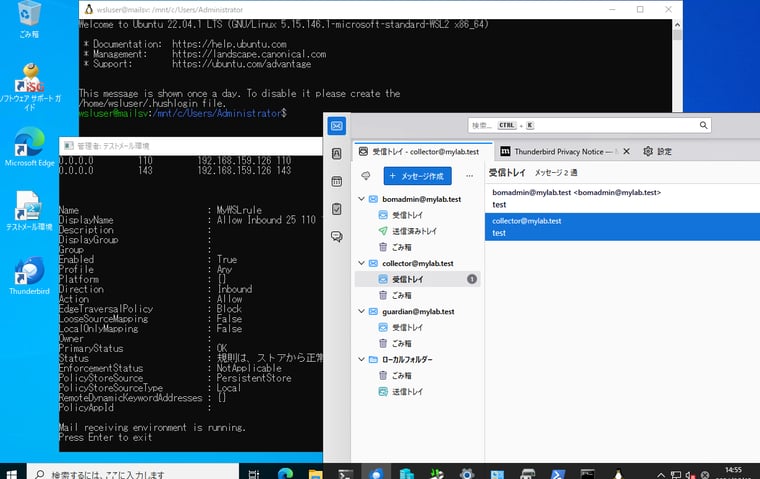760x479 pixels.
Task: Open the taskbar clock showing 14:55
Action: (733, 473)
